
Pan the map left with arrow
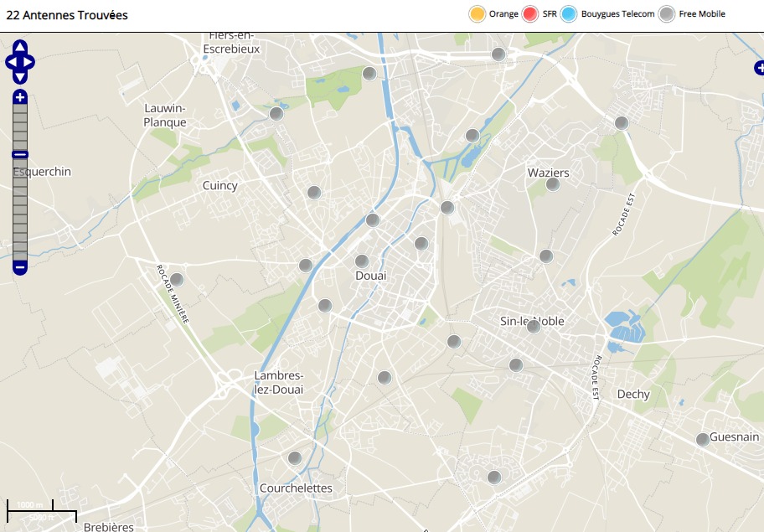(x=11, y=62)
